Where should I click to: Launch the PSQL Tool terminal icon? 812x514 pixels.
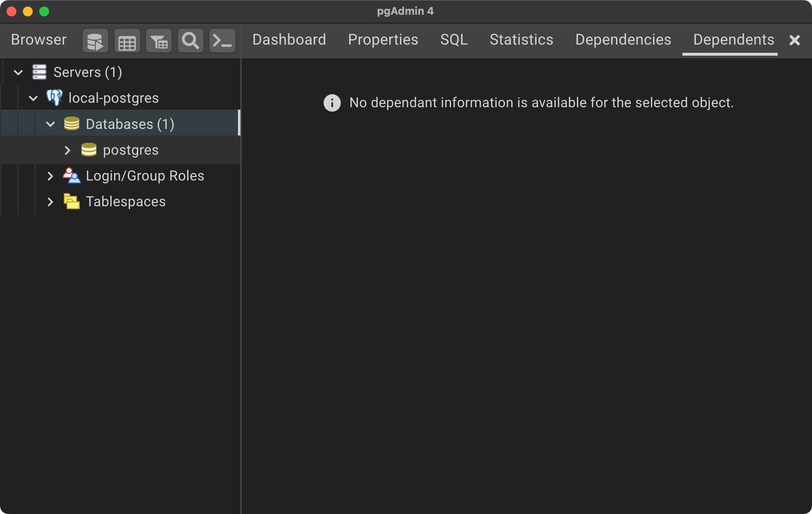point(222,41)
